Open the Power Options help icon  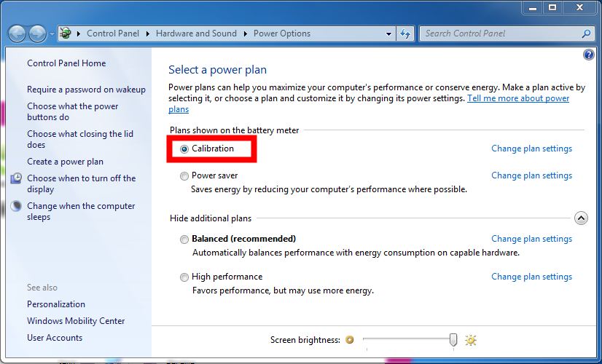(x=589, y=55)
